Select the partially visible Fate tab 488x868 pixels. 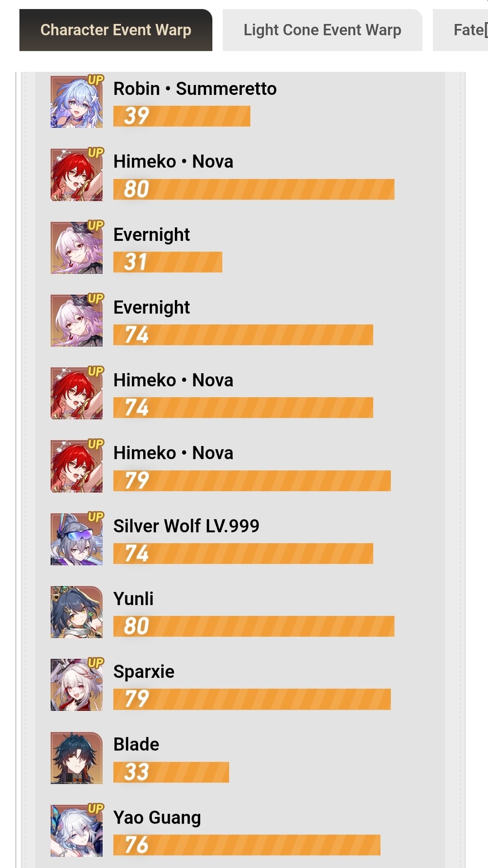(460, 30)
